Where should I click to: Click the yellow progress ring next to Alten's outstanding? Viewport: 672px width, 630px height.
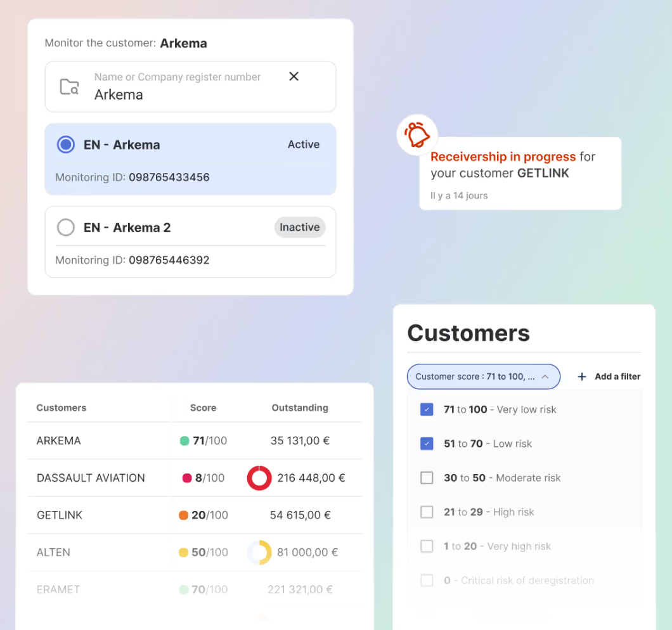(x=259, y=552)
